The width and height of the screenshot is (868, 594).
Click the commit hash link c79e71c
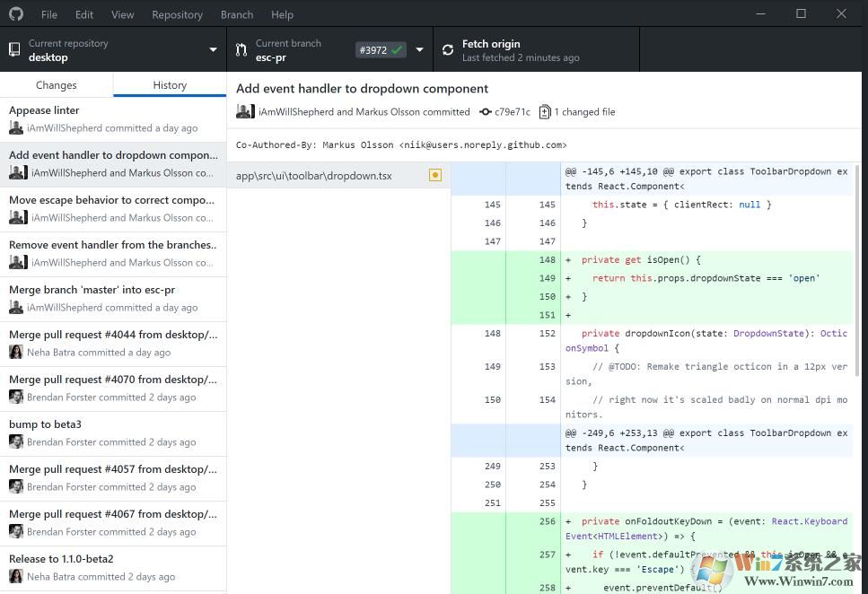tap(513, 111)
